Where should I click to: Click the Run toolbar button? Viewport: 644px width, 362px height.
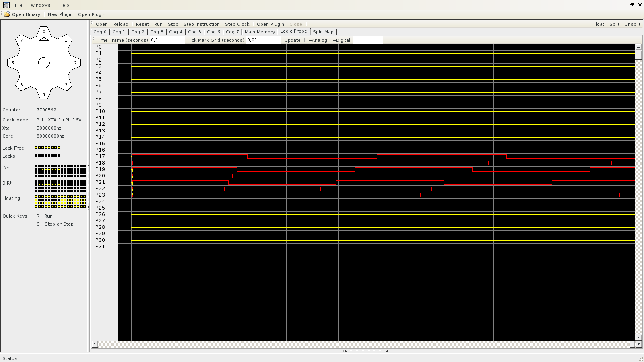(158, 24)
